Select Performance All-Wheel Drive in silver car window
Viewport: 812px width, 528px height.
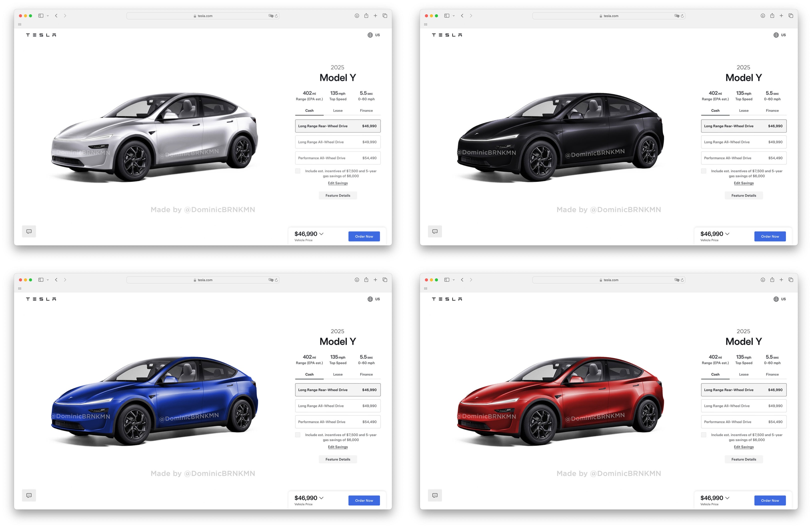tap(338, 158)
